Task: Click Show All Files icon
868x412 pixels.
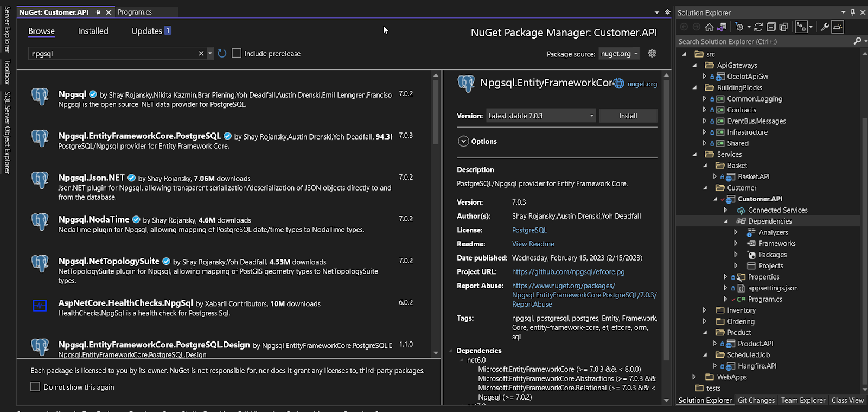Action: [x=783, y=27]
